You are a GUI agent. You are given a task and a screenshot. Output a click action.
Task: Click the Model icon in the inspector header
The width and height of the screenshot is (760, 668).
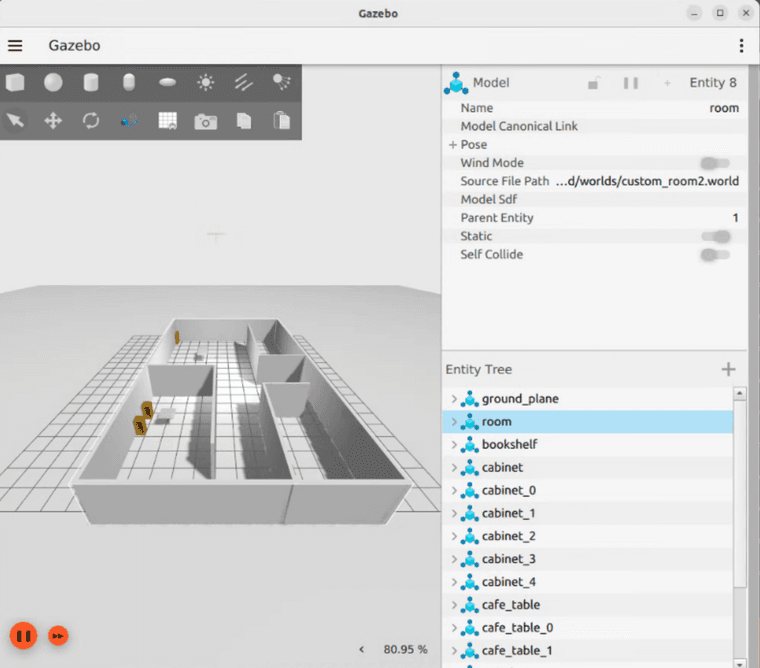tap(456, 83)
